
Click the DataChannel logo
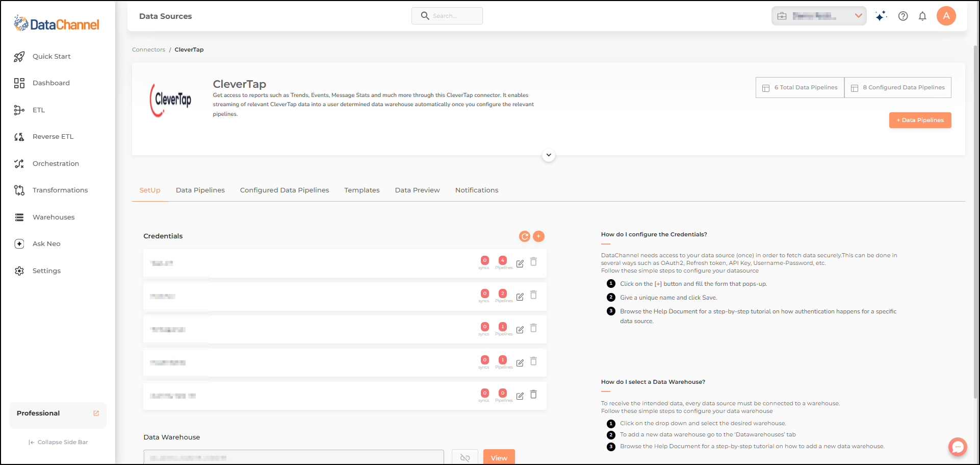pyautogui.click(x=57, y=23)
